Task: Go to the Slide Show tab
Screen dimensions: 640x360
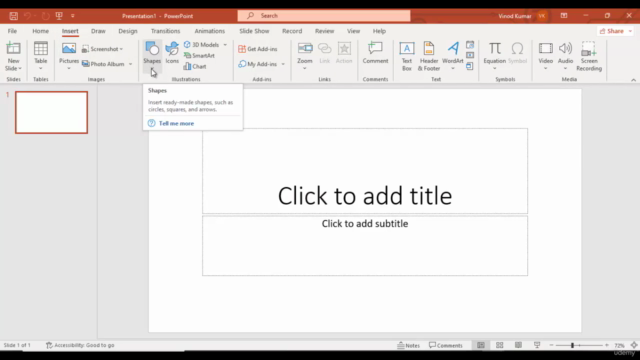Action: 254,31
